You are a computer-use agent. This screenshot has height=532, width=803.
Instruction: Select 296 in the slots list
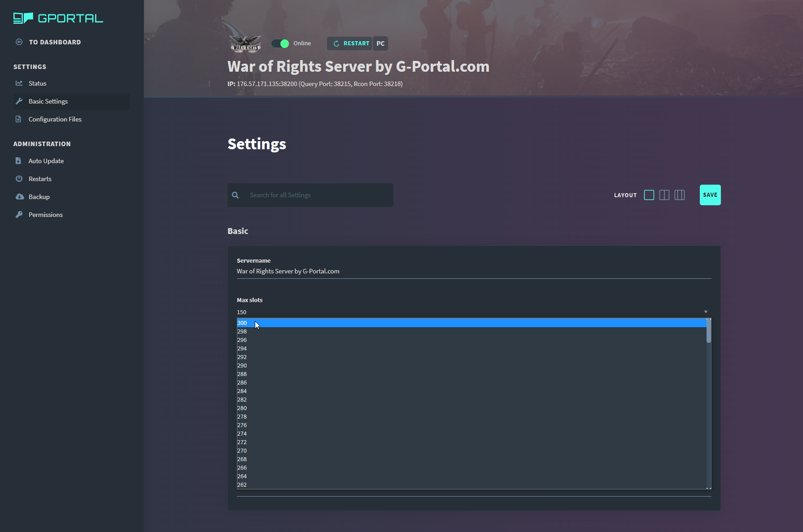[471, 340]
